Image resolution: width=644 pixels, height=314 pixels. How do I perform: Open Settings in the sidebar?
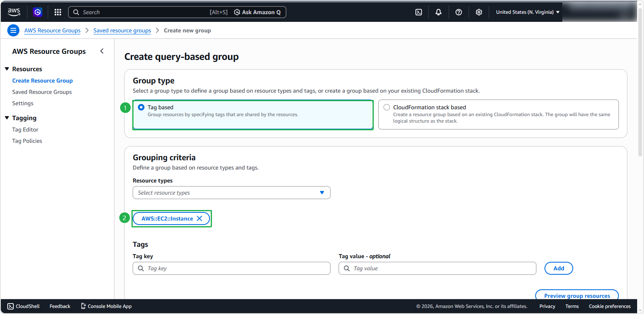point(23,103)
